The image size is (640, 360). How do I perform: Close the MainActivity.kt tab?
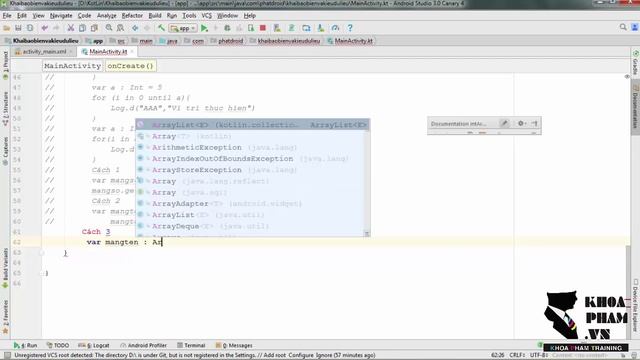132,52
